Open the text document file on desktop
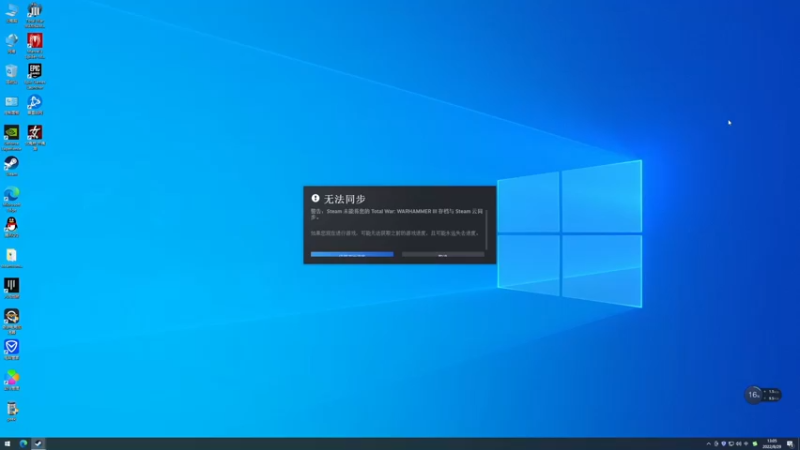This screenshot has height=450, width=800. [11, 258]
